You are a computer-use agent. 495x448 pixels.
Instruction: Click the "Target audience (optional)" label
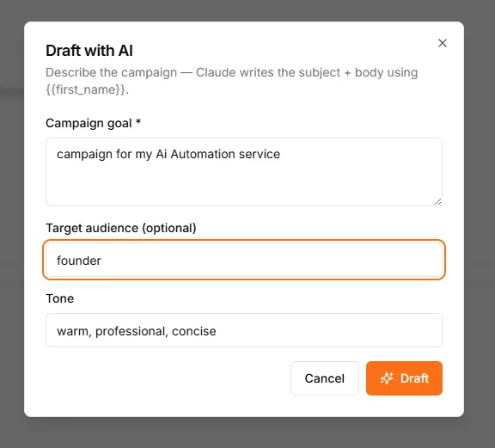click(x=121, y=228)
